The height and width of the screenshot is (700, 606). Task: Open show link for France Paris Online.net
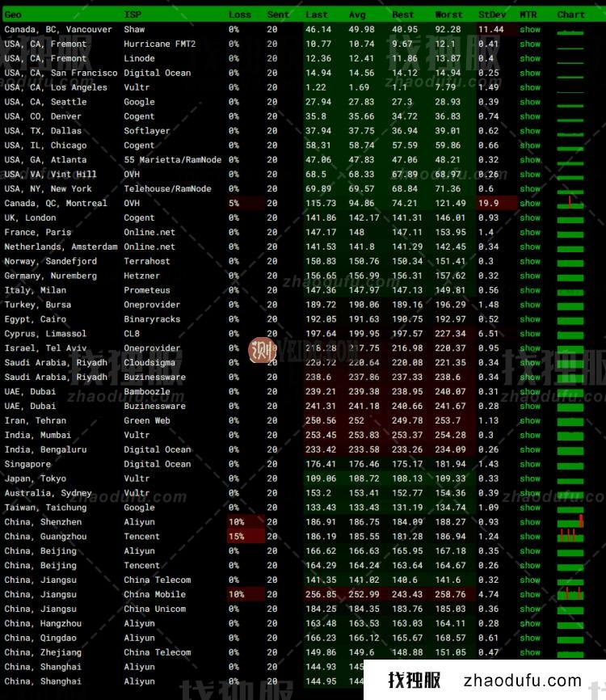click(x=530, y=232)
